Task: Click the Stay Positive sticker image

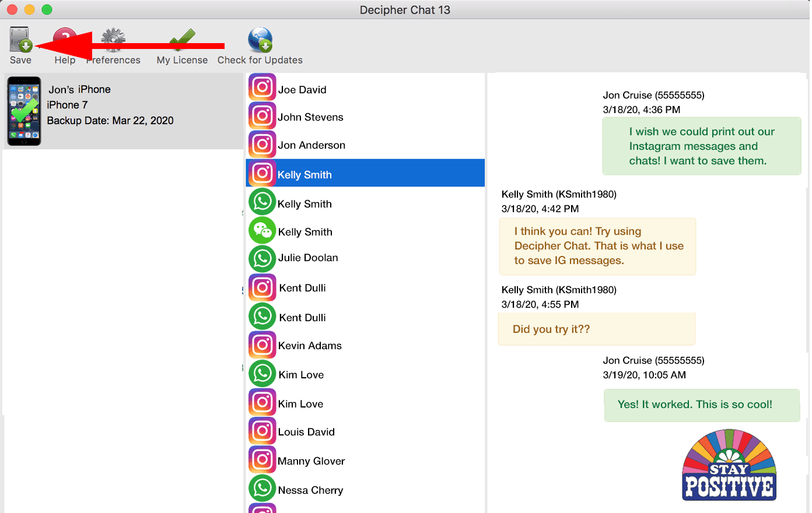Action: click(x=729, y=465)
